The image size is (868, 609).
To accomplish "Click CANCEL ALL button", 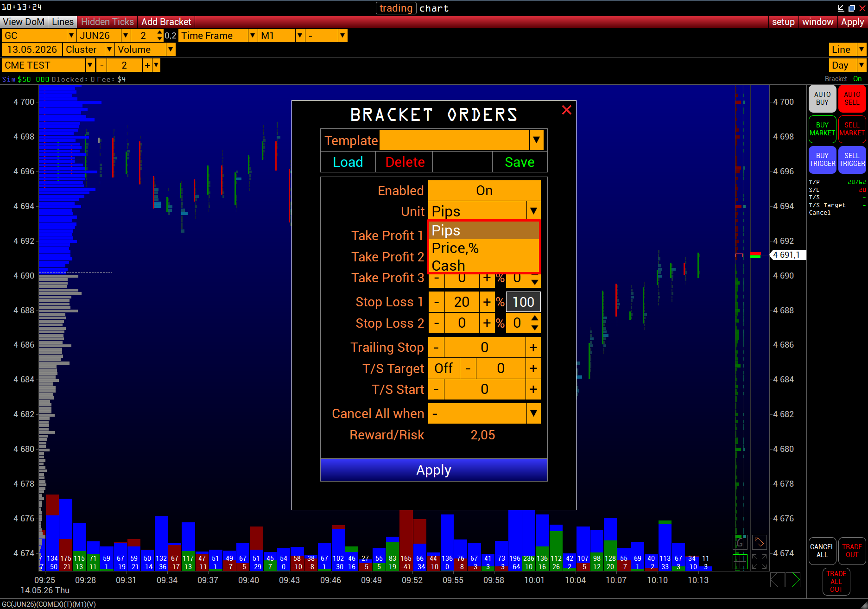I will point(822,551).
